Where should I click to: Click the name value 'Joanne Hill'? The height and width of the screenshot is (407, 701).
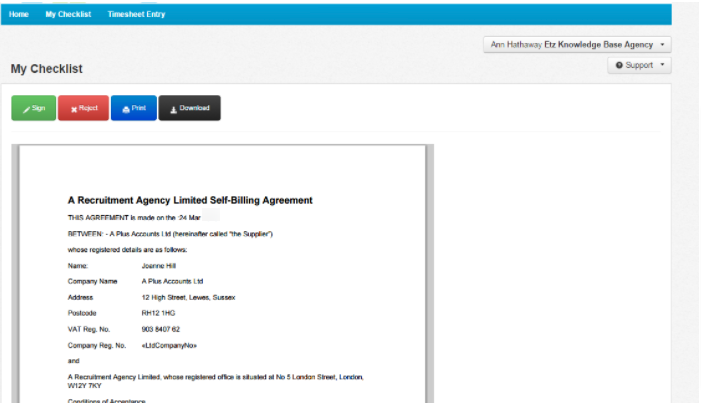click(159, 266)
